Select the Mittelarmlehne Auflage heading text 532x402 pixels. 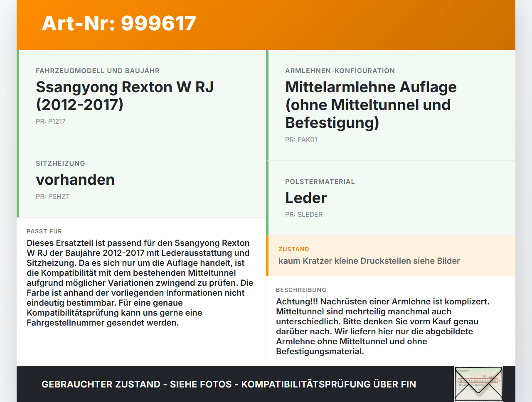371,105
